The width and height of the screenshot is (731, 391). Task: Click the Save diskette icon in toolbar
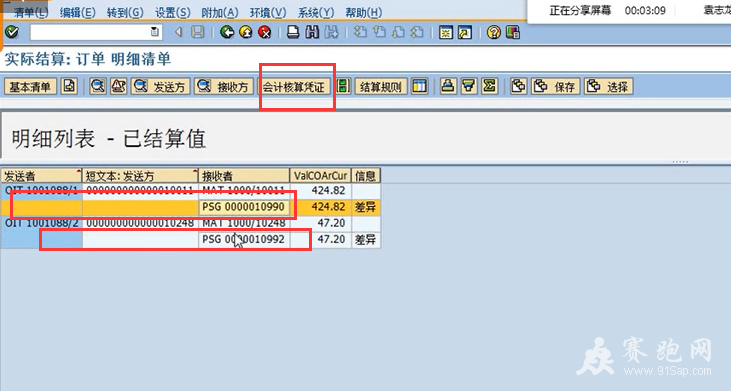pyautogui.click(x=198, y=32)
